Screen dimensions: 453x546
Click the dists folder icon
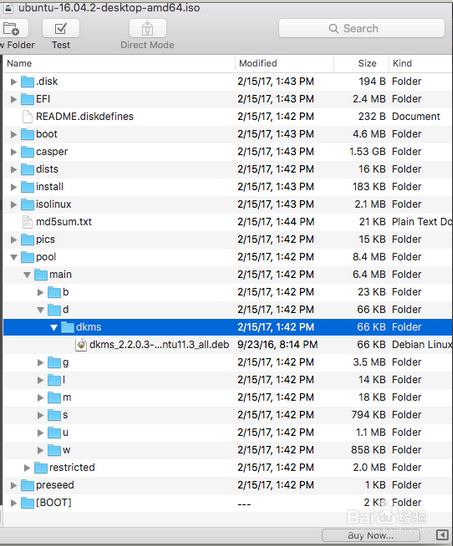[28, 170]
